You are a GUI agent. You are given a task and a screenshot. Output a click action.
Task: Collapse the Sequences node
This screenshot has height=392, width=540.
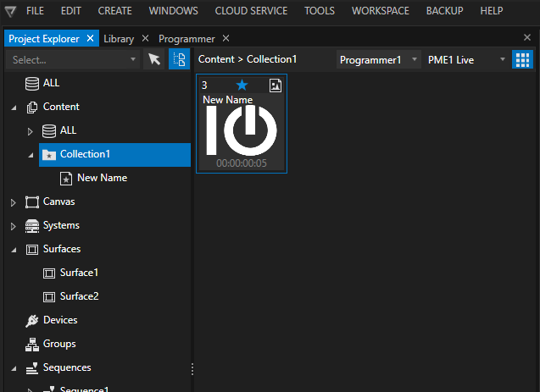[14, 368]
